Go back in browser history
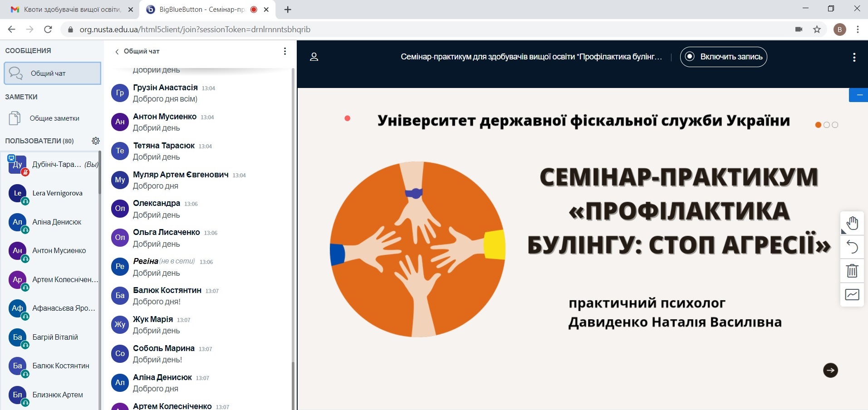Image resolution: width=868 pixels, height=410 pixels. pos(12,29)
